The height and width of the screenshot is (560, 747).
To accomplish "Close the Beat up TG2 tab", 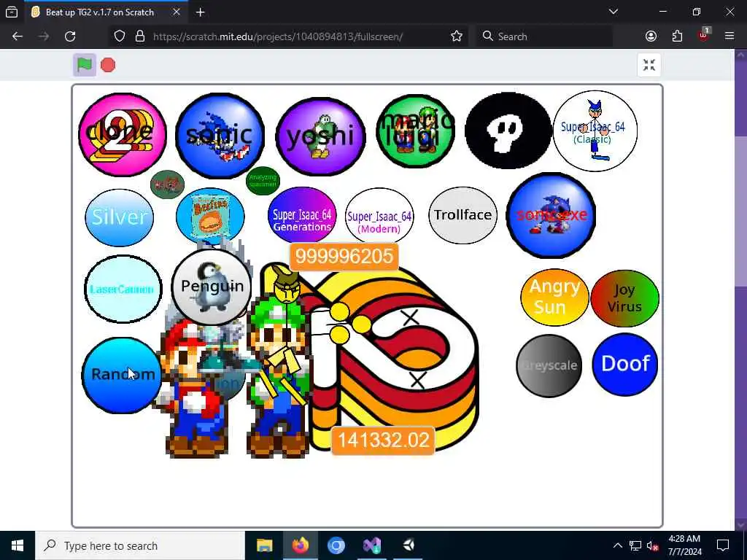I will [177, 12].
